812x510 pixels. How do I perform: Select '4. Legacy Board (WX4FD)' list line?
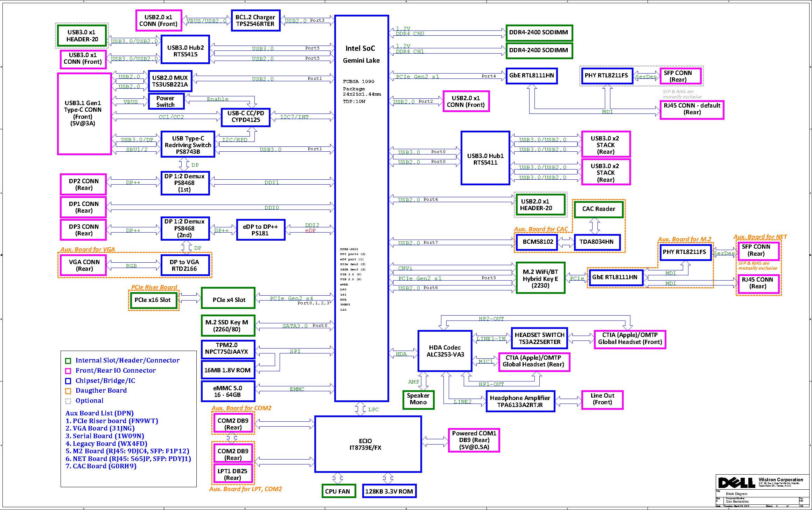pyautogui.click(x=106, y=443)
